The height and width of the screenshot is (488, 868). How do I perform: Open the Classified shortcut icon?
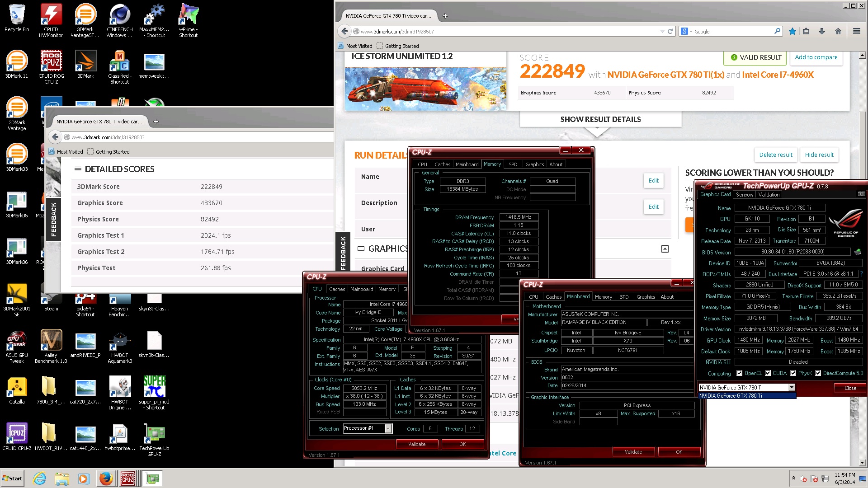tap(120, 67)
